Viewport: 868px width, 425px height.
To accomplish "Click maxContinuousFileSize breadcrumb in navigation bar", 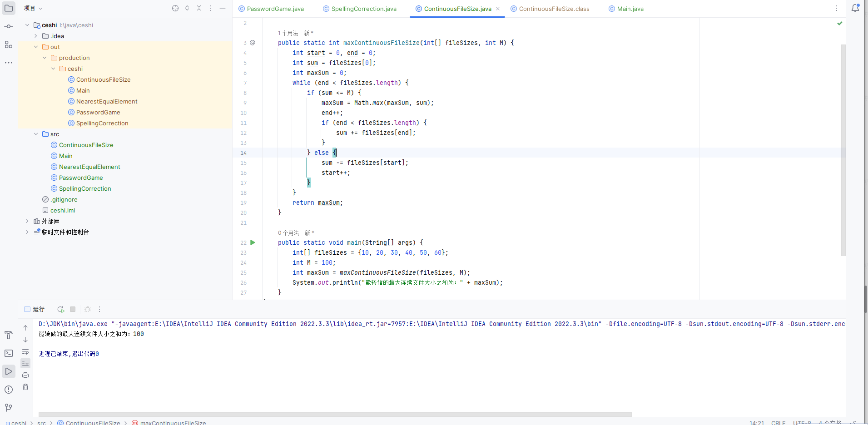I will tap(173, 423).
